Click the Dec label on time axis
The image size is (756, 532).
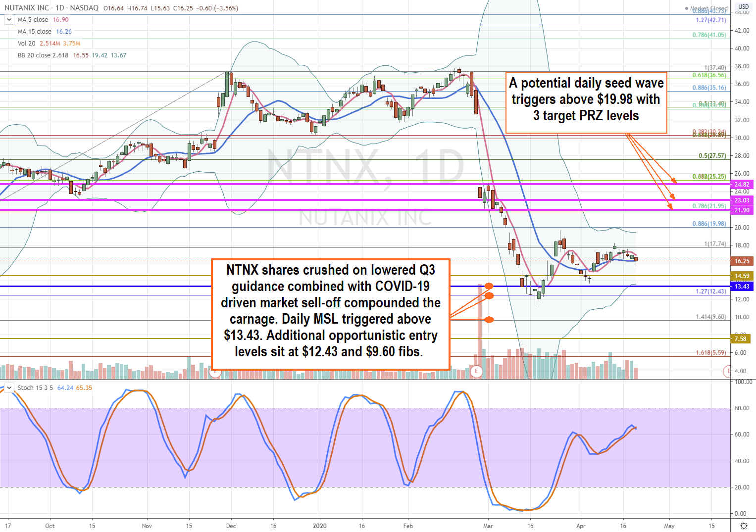pos(231,526)
